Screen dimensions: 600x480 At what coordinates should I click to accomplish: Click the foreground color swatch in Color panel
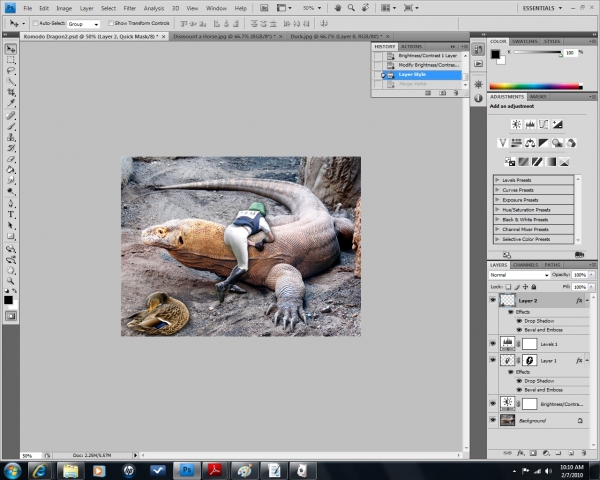pos(495,54)
